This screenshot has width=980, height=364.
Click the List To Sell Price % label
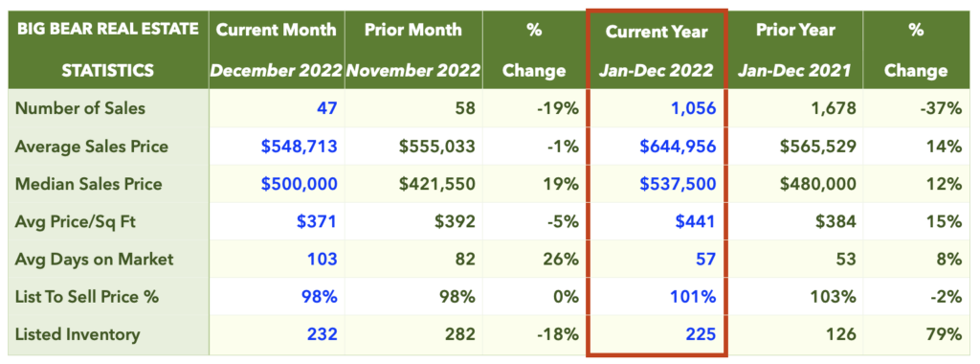[87, 296]
